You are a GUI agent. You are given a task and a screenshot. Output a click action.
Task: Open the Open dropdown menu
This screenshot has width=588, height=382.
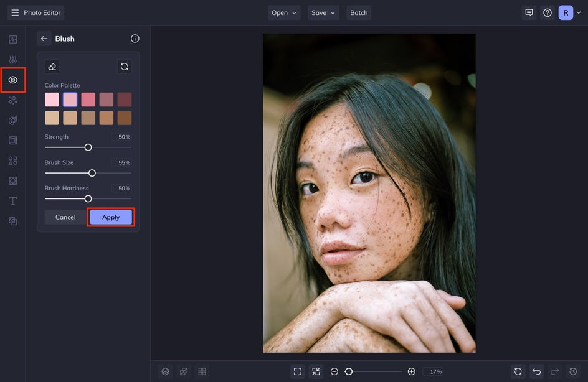pos(284,12)
